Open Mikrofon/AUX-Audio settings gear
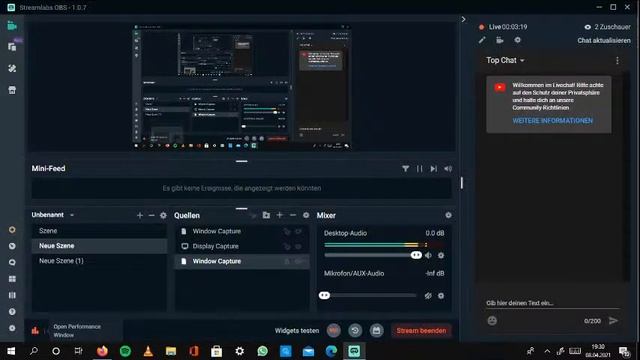This screenshot has width=640, height=360. coord(441,296)
